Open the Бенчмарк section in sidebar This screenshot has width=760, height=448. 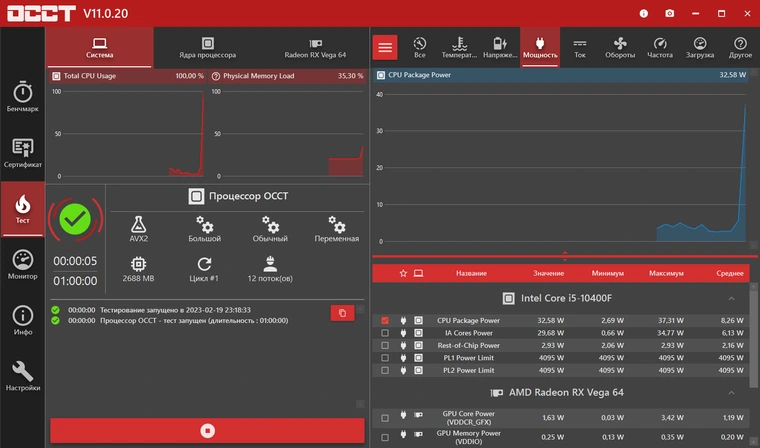pos(22,97)
